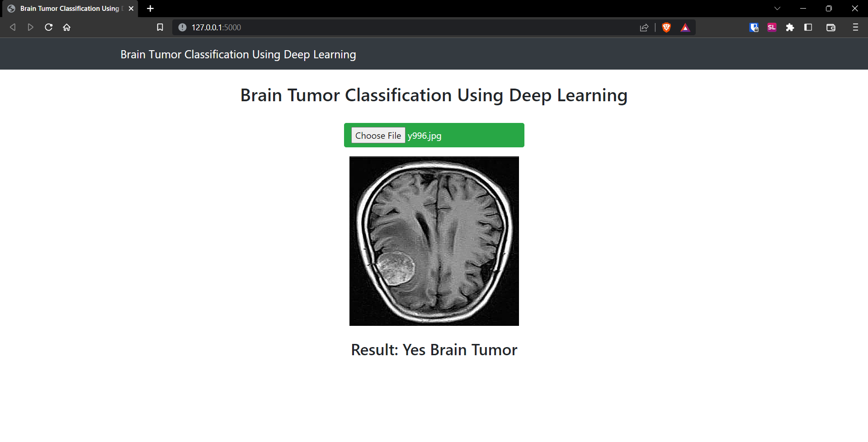Open Brave Rewards panel
868x442 pixels.
click(x=685, y=27)
